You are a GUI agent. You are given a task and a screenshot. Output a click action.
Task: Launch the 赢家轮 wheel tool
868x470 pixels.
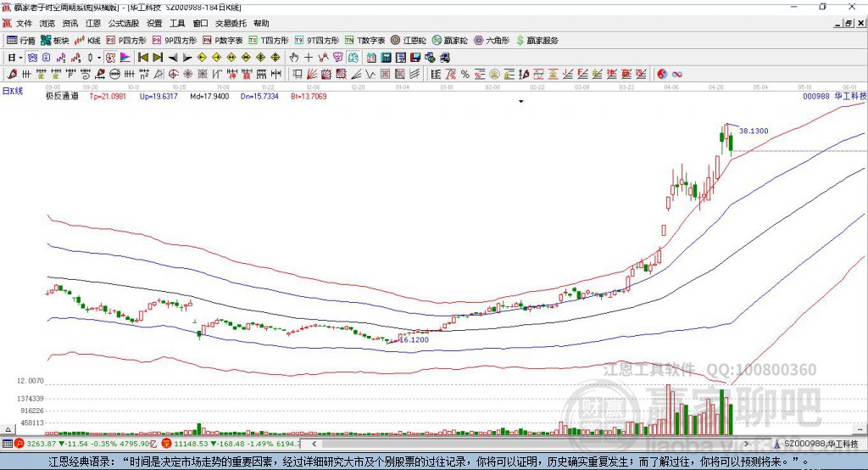pyautogui.click(x=448, y=40)
